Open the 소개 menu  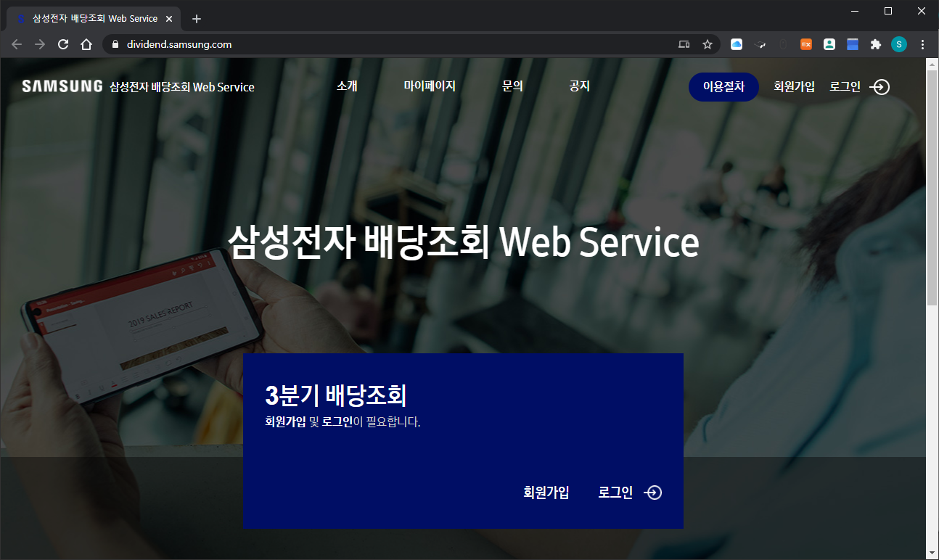pos(347,86)
